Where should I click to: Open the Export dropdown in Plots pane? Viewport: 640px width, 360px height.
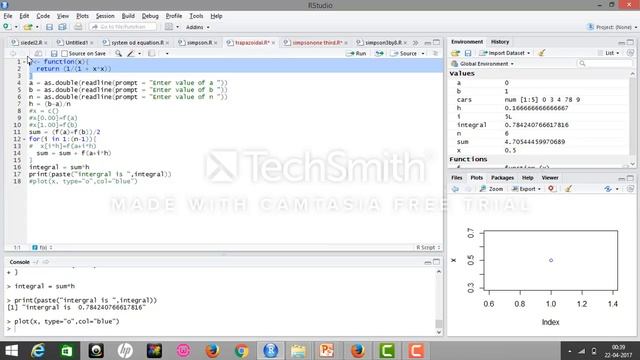click(x=526, y=189)
